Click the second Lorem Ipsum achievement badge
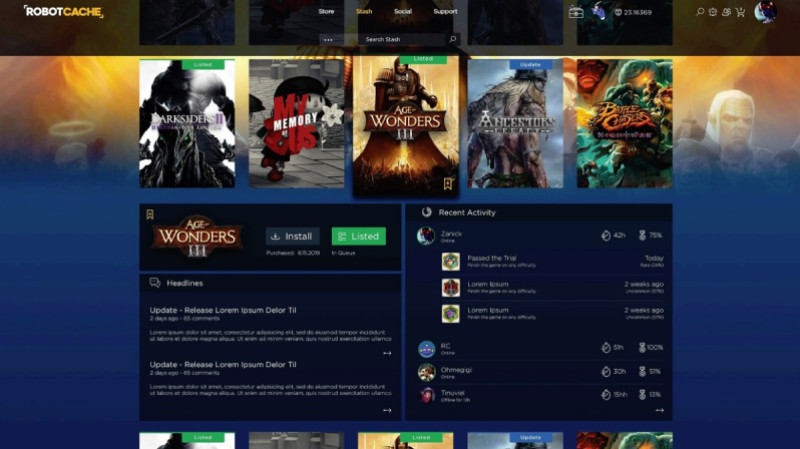800x449 pixels. click(x=451, y=313)
